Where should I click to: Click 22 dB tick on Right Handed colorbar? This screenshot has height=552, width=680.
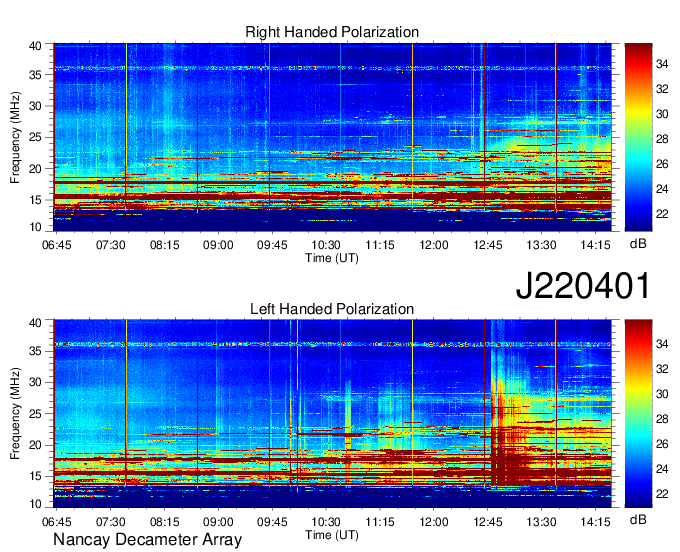point(662,214)
